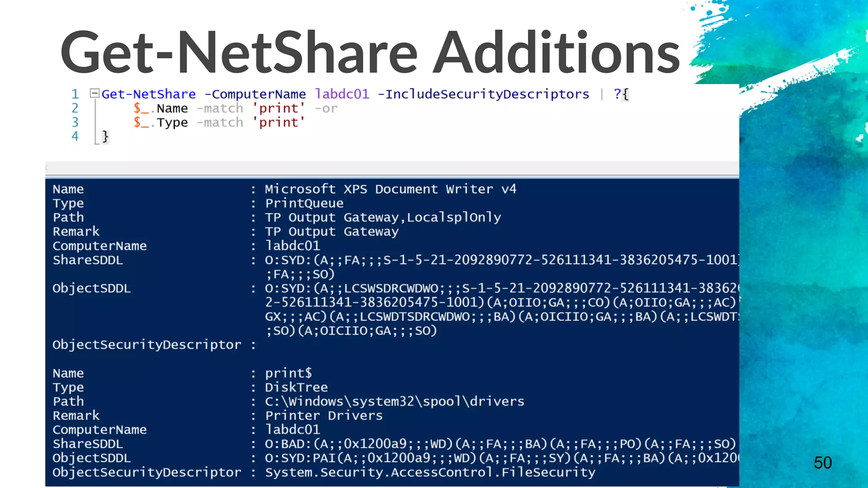Click the -IncludeSecurityDescriptors parameter
Screen dimensions: 868x488
tap(484, 94)
